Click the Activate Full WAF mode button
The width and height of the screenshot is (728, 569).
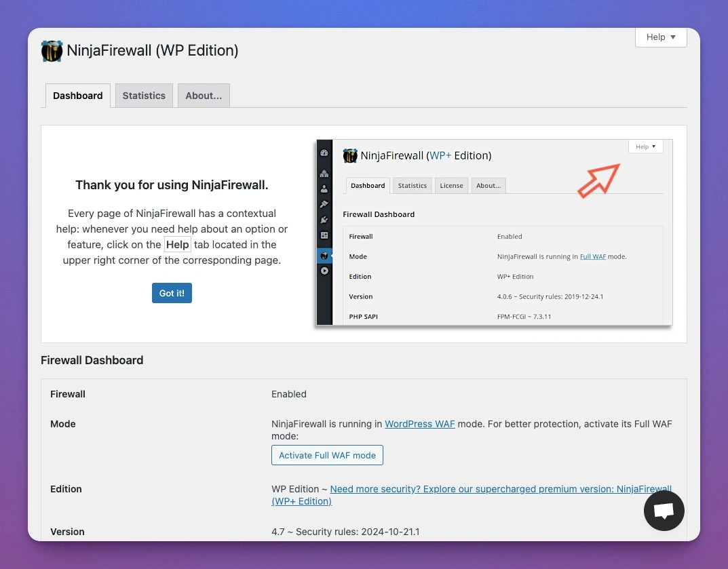327,455
